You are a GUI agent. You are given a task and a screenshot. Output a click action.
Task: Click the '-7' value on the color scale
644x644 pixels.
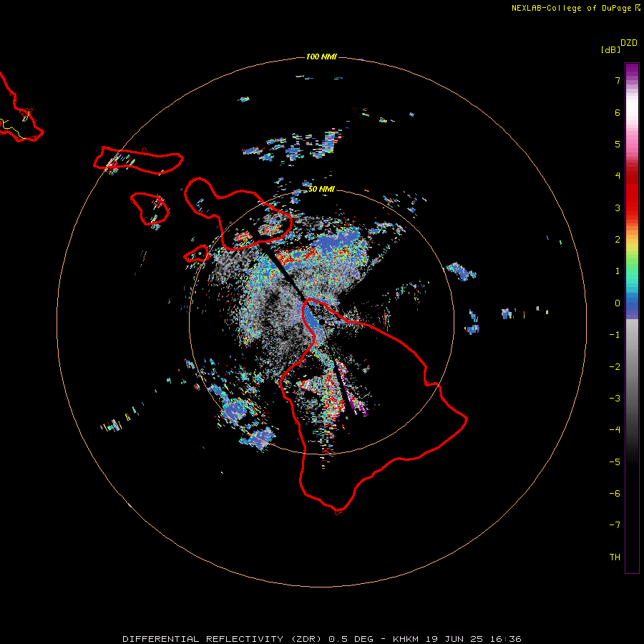pos(615,525)
